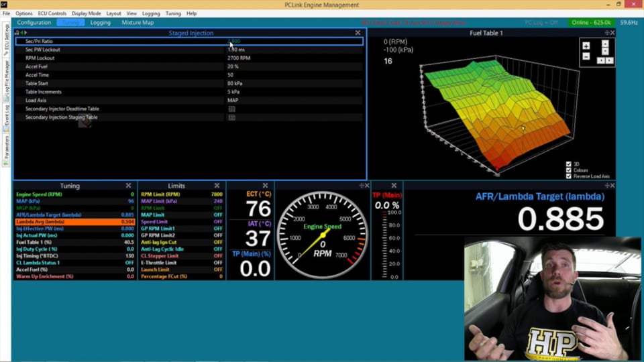Toggle the Colours checkbox in Fuel Table
644x362 pixels.
pos(569,170)
